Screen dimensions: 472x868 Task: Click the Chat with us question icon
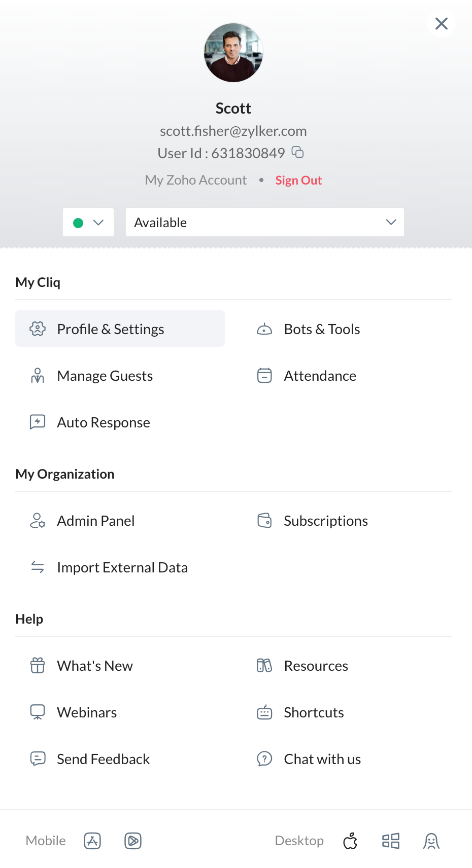pyautogui.click(x=264, y=758)
